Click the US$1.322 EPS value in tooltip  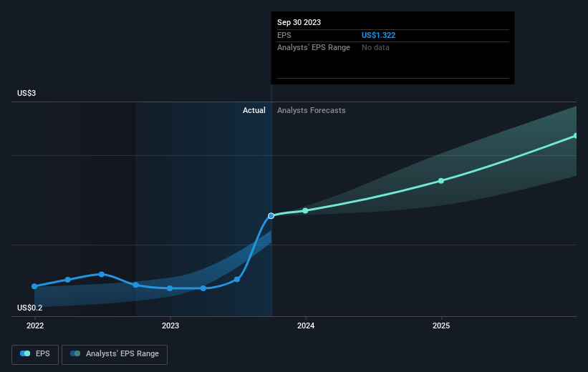[x=378, y=35]
